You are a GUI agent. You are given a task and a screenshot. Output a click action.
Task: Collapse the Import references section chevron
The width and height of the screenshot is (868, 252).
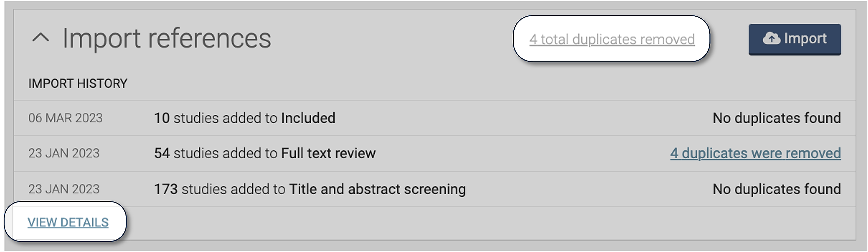coord(41,38)
